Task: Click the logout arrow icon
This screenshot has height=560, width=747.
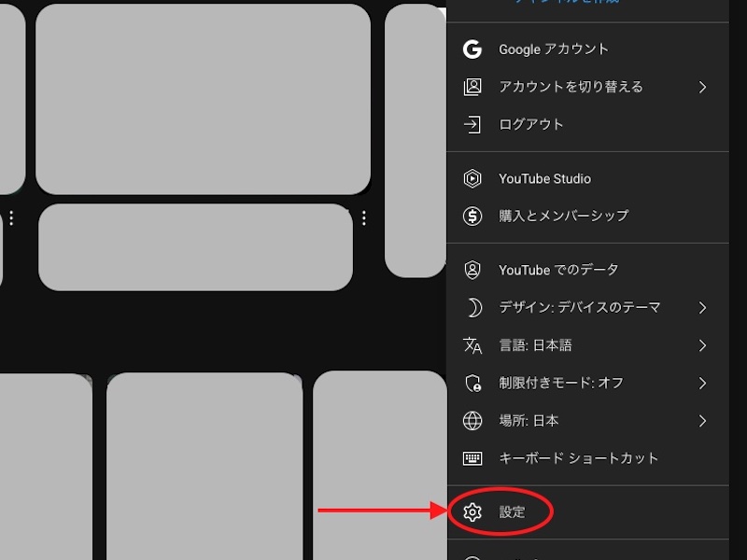Action: click(x=472, y=124)
